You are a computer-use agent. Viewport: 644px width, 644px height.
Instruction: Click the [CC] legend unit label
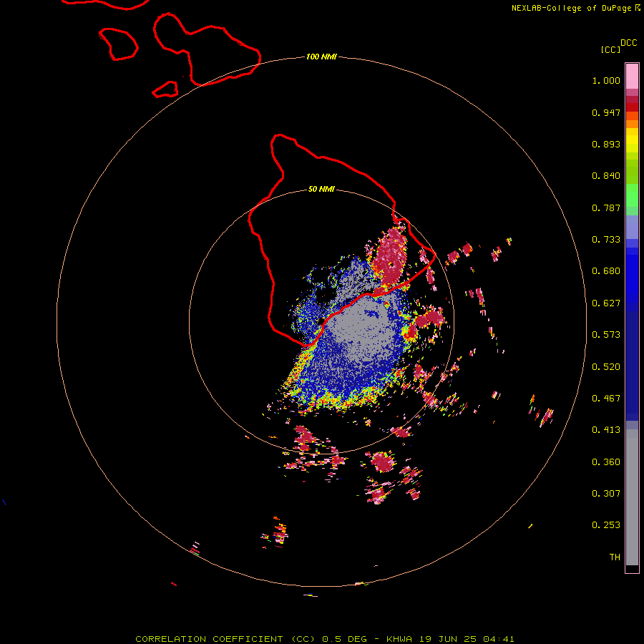point(611,49)
